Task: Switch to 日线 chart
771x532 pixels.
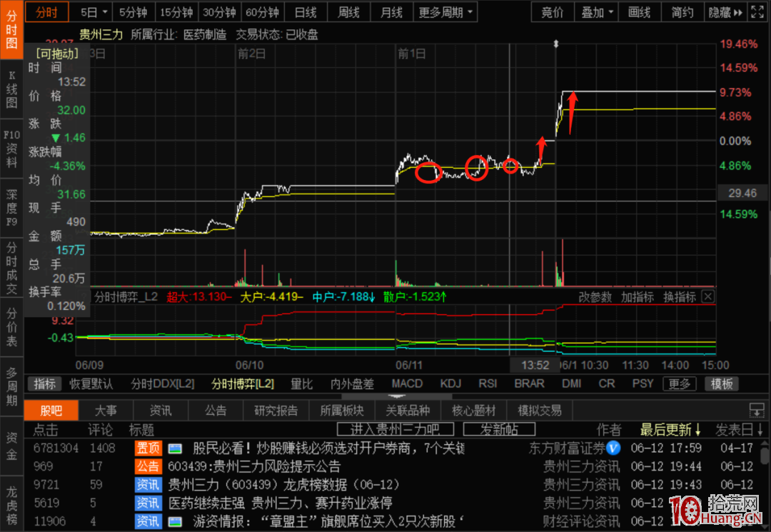Action: tap(306, 12)
